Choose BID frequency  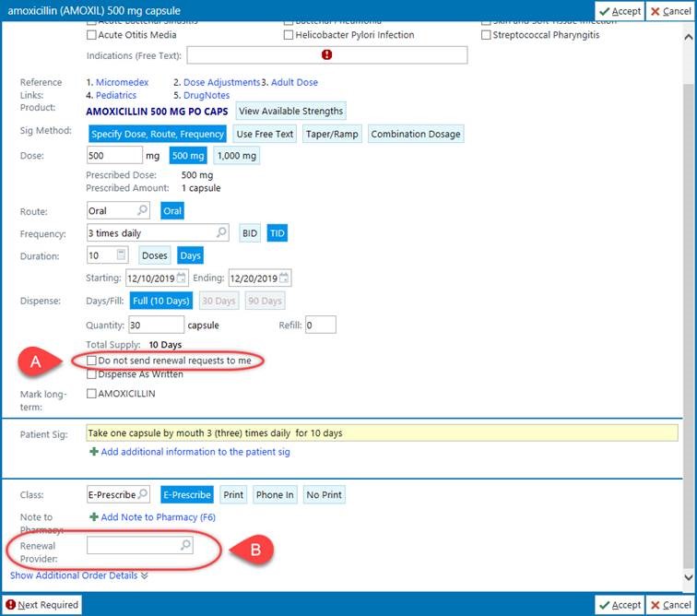click(250, 233)
